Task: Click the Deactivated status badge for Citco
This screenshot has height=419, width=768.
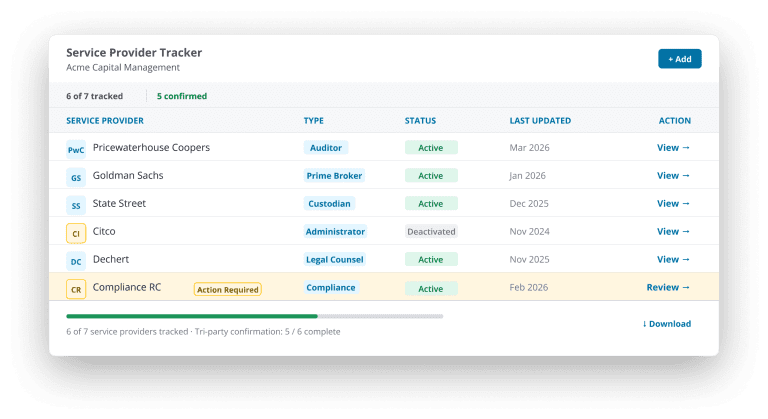Action: pos(431,231)
